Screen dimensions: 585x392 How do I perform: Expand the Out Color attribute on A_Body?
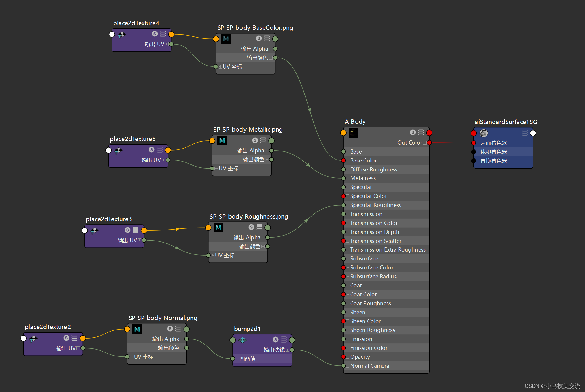(x=425, y=143)
